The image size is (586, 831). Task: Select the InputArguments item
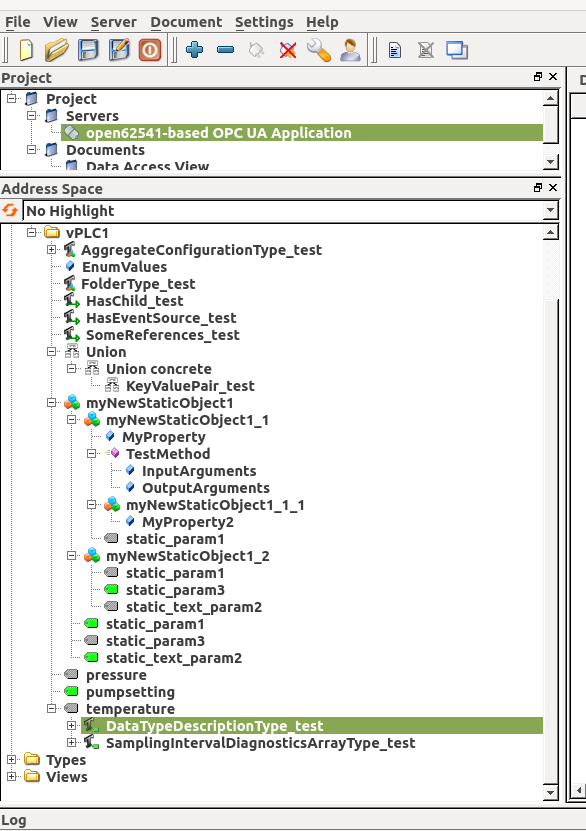coord(199,471)
